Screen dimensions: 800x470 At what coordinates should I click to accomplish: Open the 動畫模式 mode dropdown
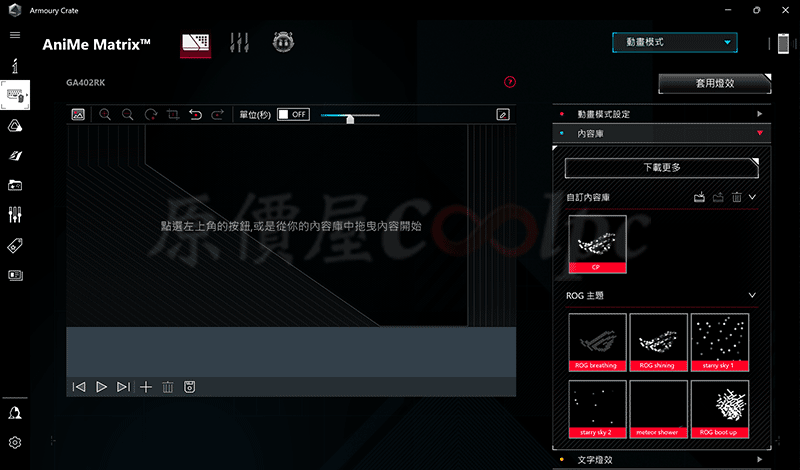pyautogui.click(x=674, y=42)
